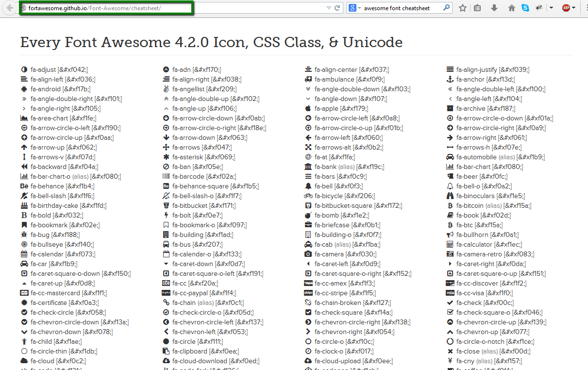Click the fa-android icon
Image resolution: width=588 pixels, height=370 pixels.
(24, 89)
